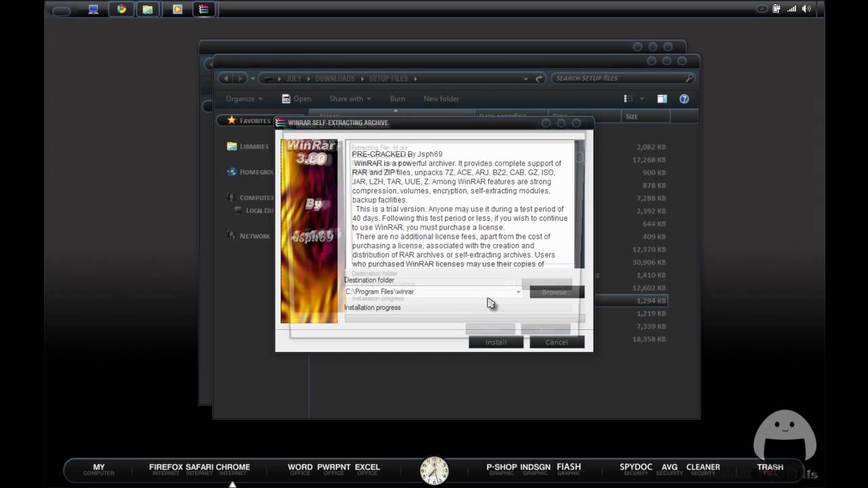Click Open in the Explorer toolbar
The image size is (868, 488).
[x=296, y=99]
